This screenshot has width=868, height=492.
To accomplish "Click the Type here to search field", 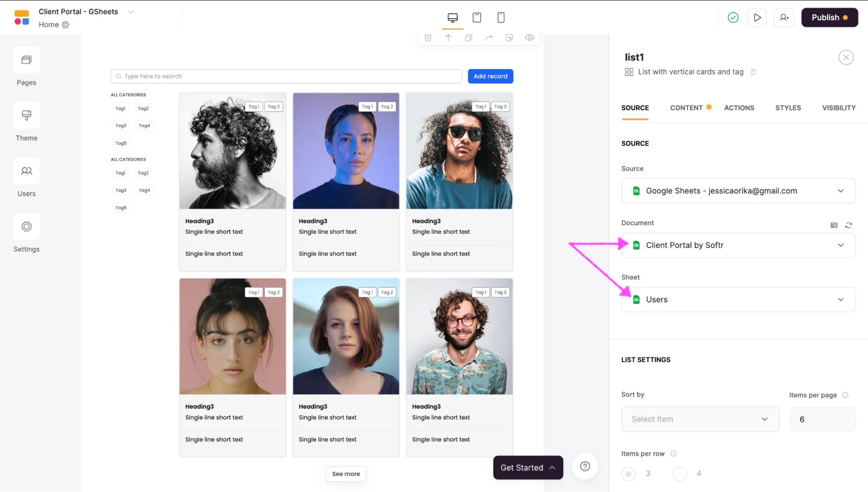I will coord(286,76).
